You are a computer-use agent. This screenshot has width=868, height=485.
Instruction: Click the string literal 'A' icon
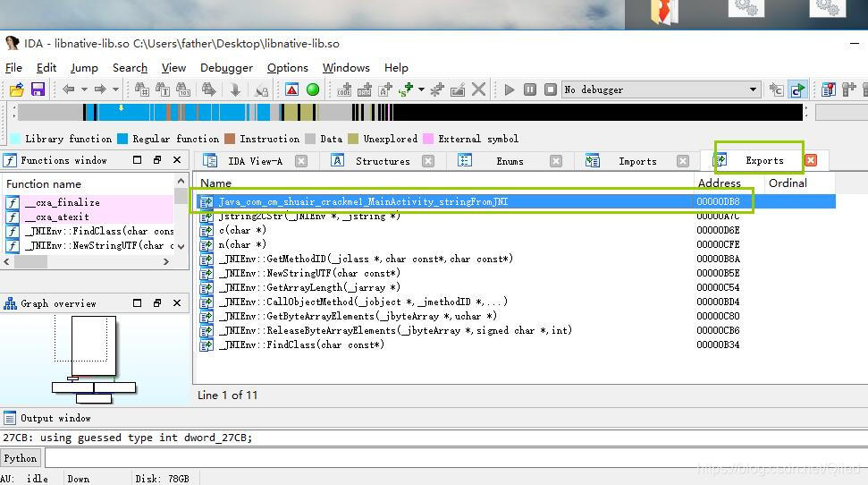coord(385,89)
